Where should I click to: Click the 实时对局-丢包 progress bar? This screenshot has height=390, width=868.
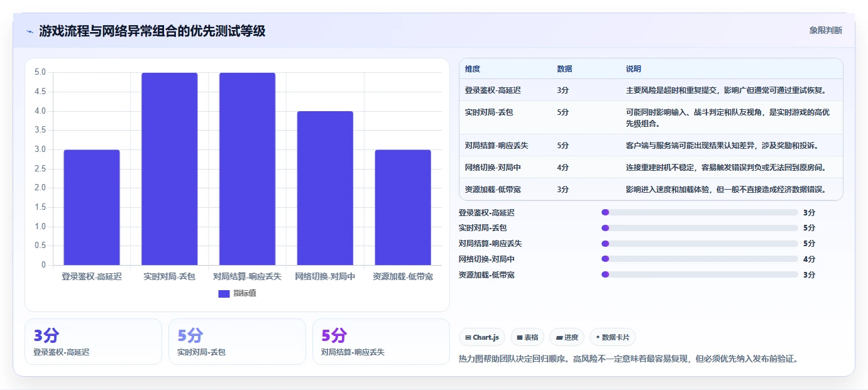click(x=700, y=228)
